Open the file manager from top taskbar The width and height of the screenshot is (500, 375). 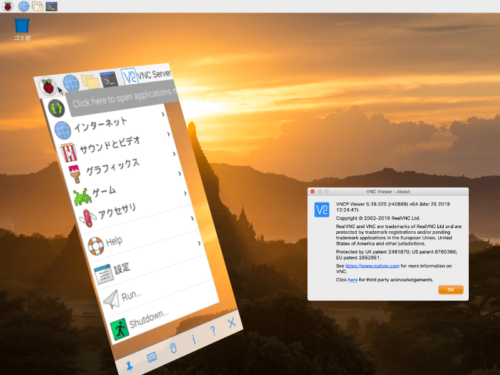point(38,6)
